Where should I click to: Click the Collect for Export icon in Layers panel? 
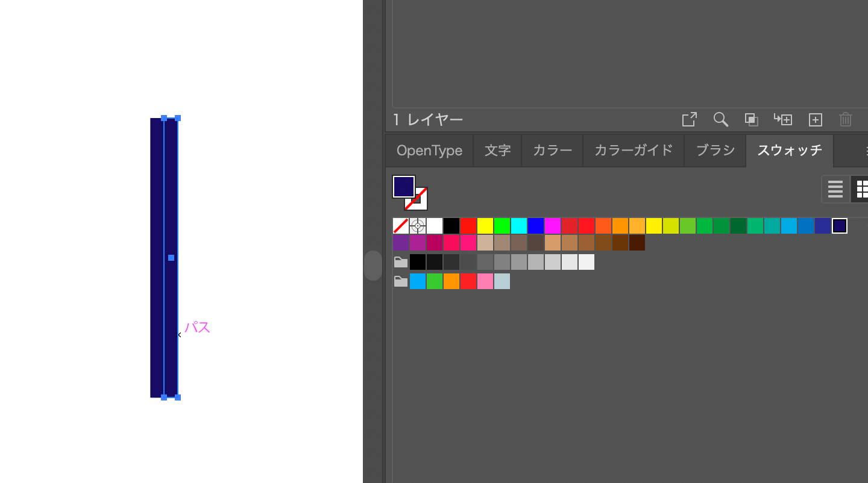(x=689, y=119)
